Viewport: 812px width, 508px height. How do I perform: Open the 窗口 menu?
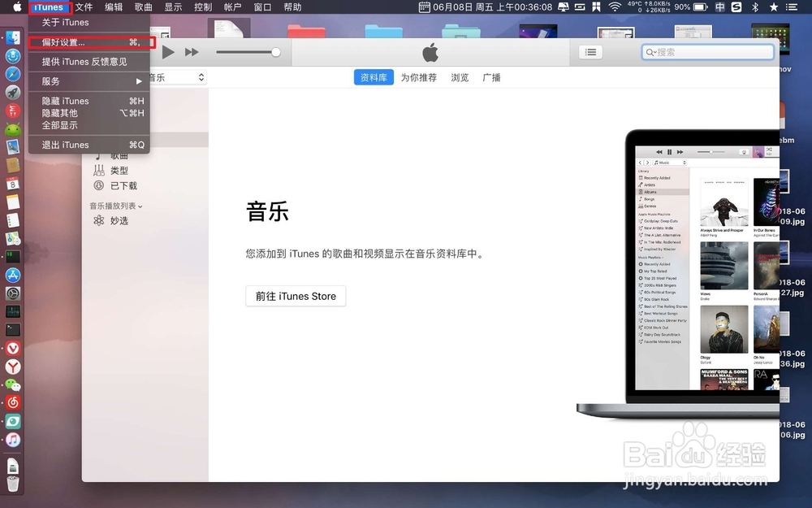point(262,7)
